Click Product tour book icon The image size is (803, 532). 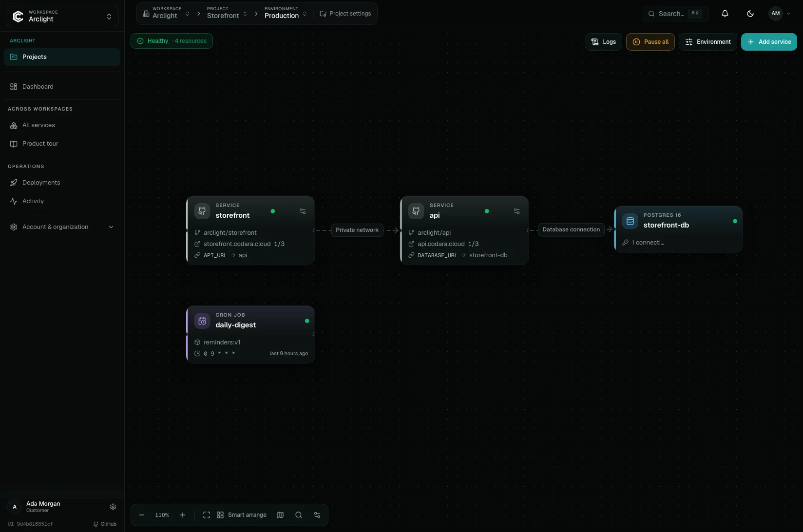[14, 144]
